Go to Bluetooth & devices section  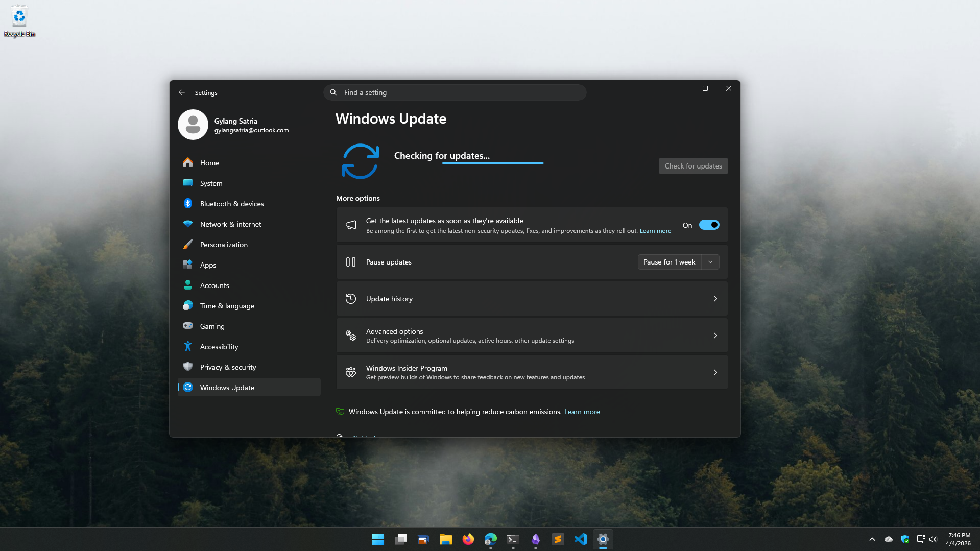(232, 204)
